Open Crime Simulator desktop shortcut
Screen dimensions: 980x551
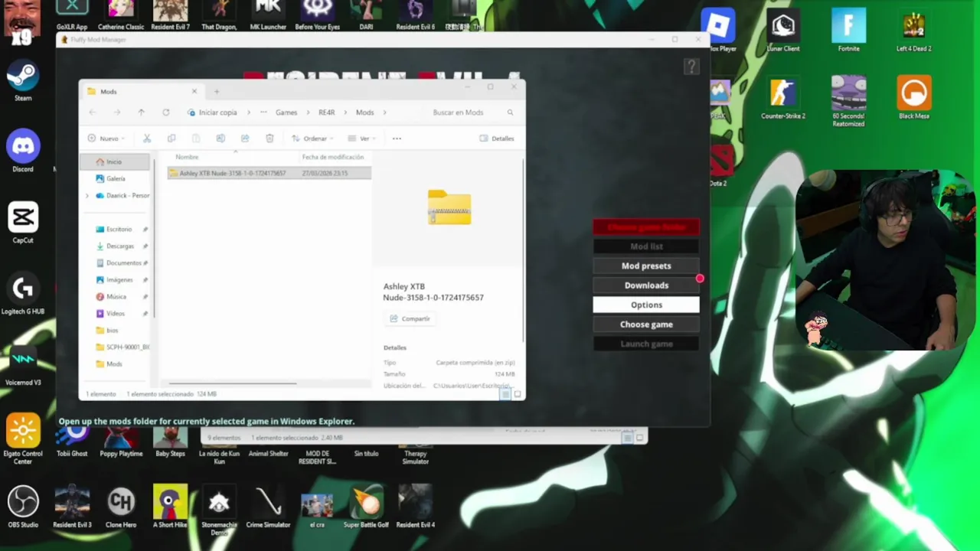[268, 507]
